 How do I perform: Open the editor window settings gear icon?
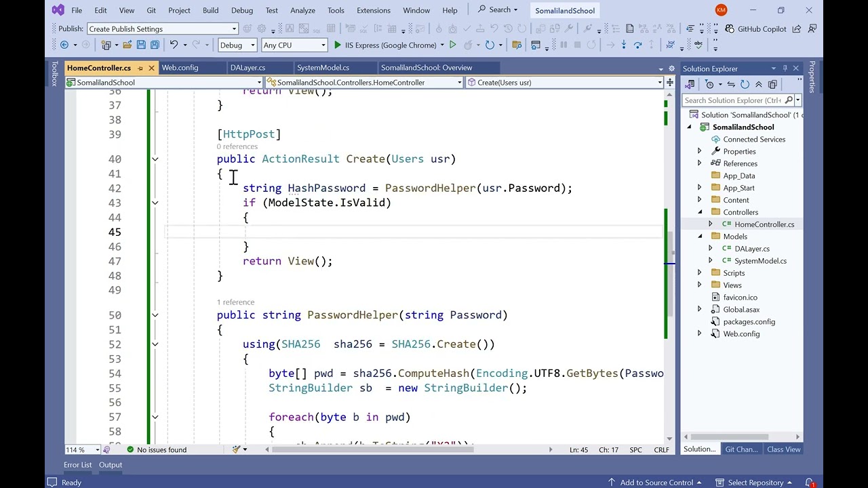[x=671, y=68]
